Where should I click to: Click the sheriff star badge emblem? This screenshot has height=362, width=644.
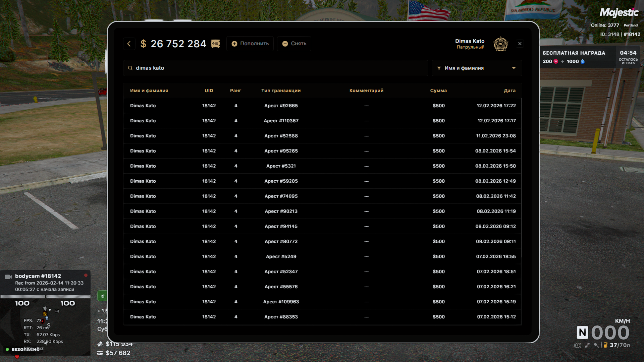click(x=500, y=44)
